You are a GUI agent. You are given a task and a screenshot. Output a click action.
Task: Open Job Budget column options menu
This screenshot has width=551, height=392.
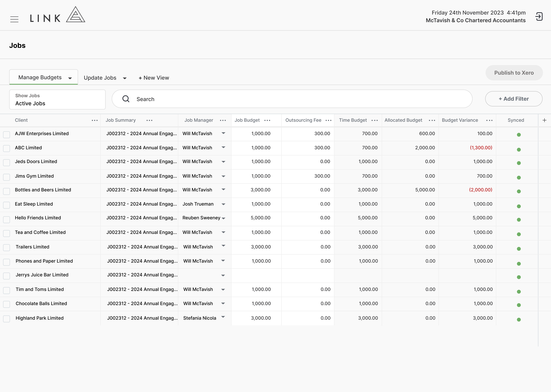[267, 120]
